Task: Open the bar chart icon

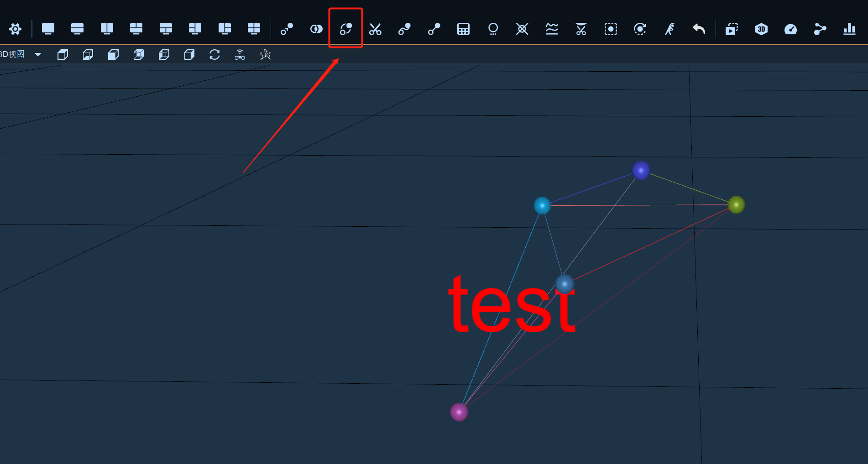Action: (x=849, y=29)
